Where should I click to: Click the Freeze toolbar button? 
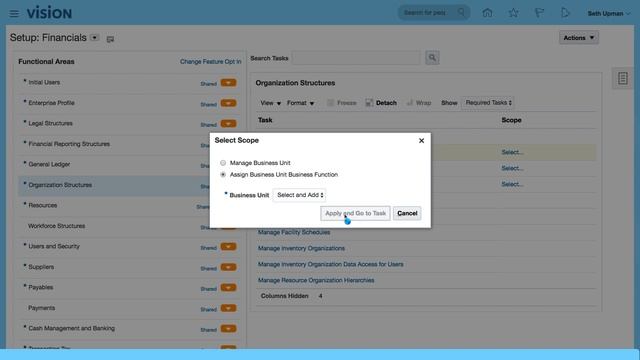click(x=342, y=103)
